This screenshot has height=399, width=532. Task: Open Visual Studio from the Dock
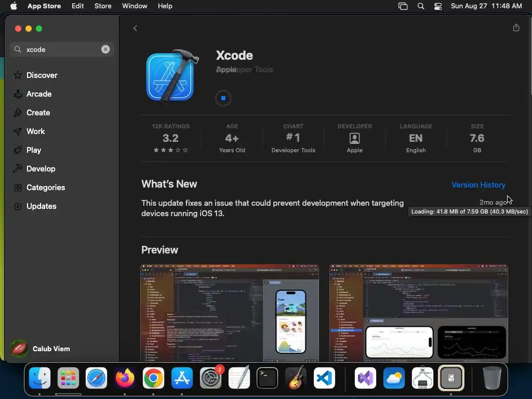click(x=365, y=378)
